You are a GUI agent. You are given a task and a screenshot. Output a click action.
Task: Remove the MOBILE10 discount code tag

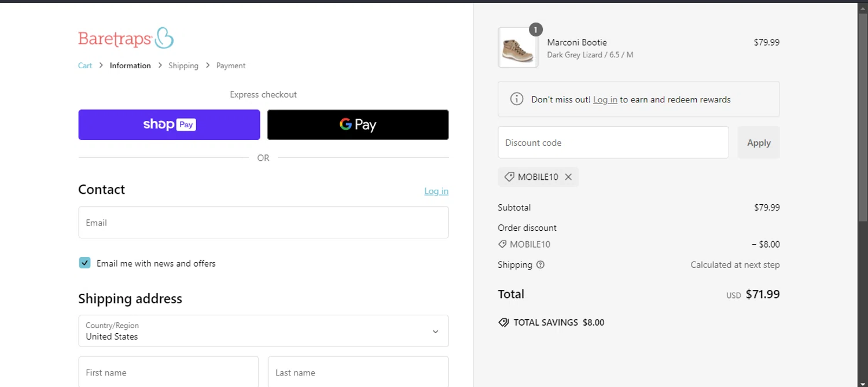(x=568, y=177)
